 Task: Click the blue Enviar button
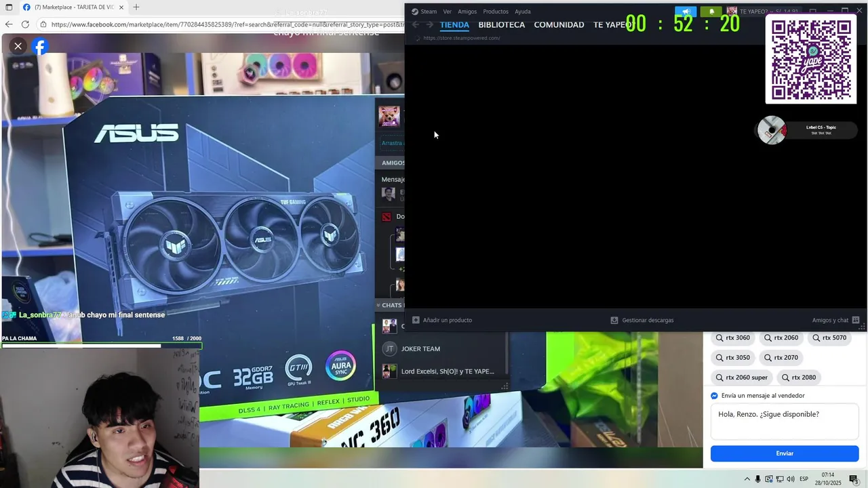[785, 453]
